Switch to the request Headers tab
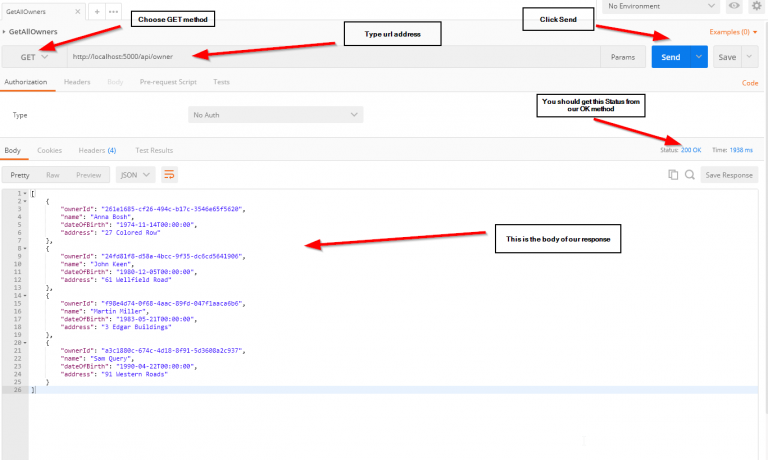 77,82
